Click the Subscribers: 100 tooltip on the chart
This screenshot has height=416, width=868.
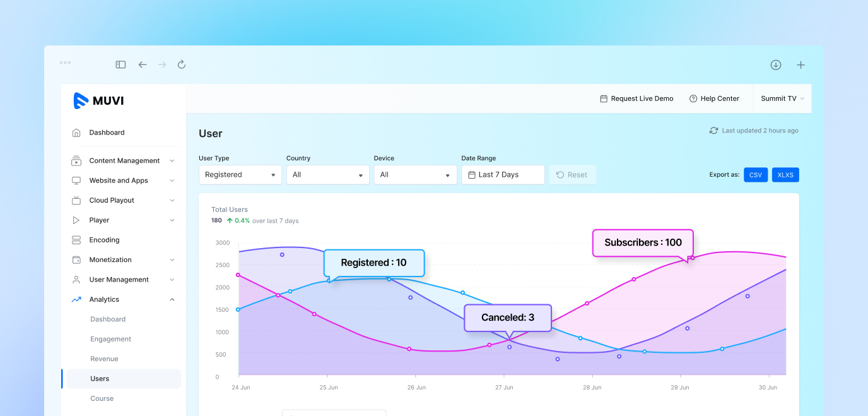[x=642, y=242]
